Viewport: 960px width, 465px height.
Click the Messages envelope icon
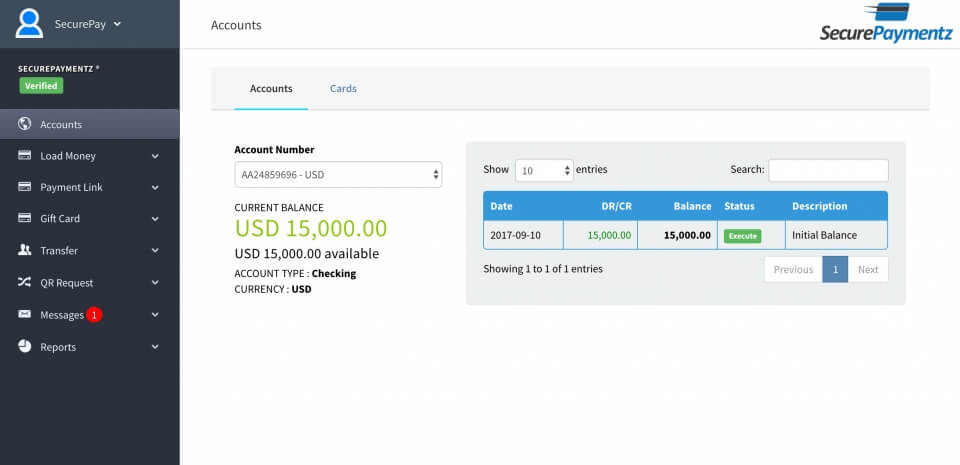pos(25,314)
